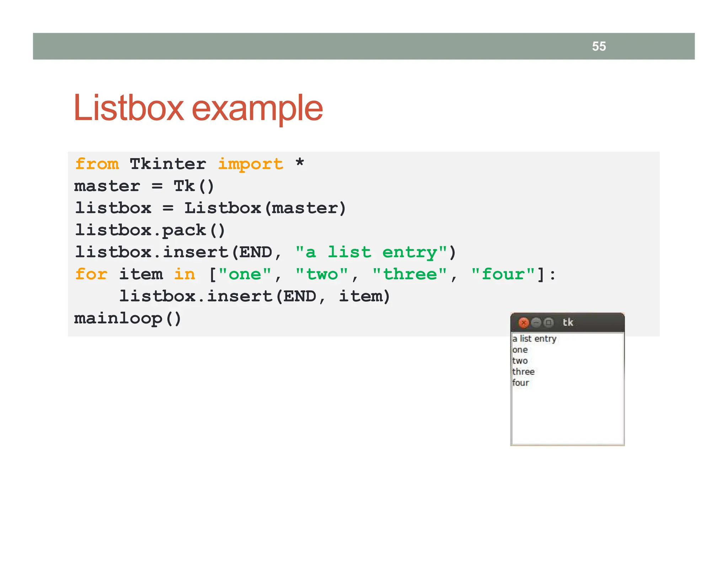
Task: Click the 'tk' window title text
Action: [568, 323]
